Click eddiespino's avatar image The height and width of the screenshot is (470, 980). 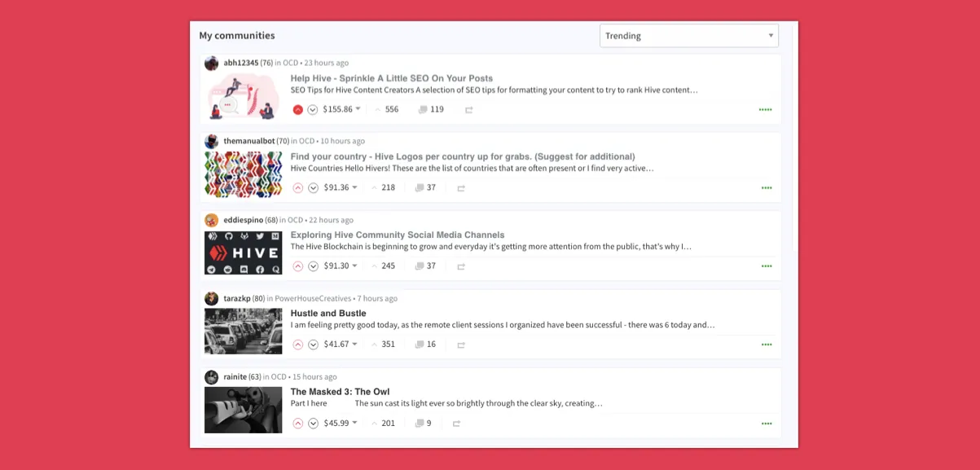(x=212, y=220)
